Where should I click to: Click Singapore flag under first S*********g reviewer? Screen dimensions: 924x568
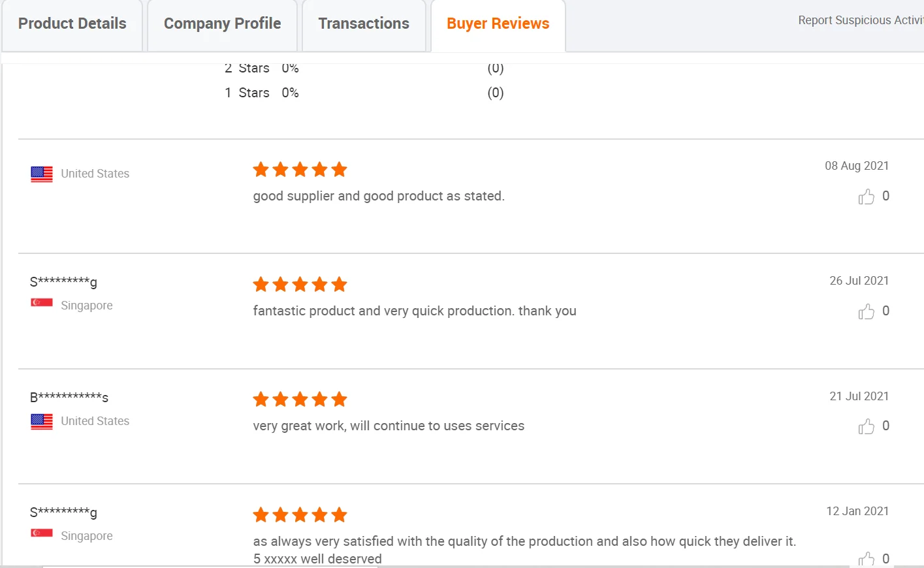click(42, 303)
